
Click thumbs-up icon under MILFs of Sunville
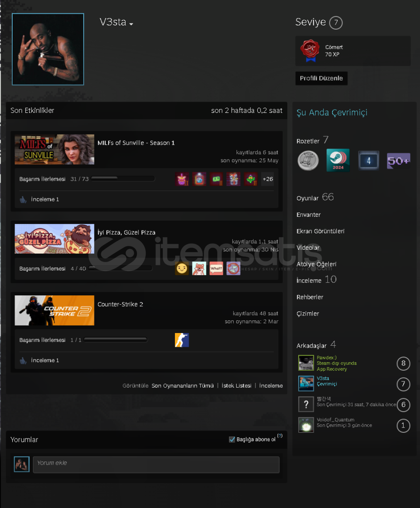[x=23, y=199]
